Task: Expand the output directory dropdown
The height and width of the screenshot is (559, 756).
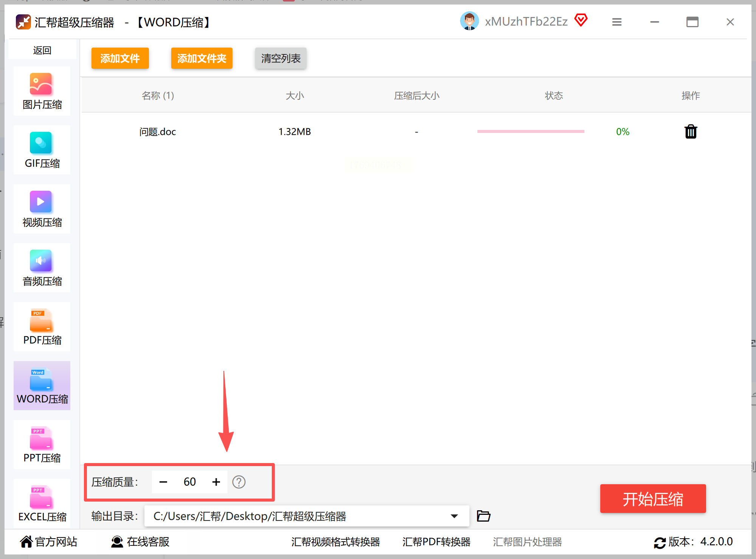Action: coord(454,516)
